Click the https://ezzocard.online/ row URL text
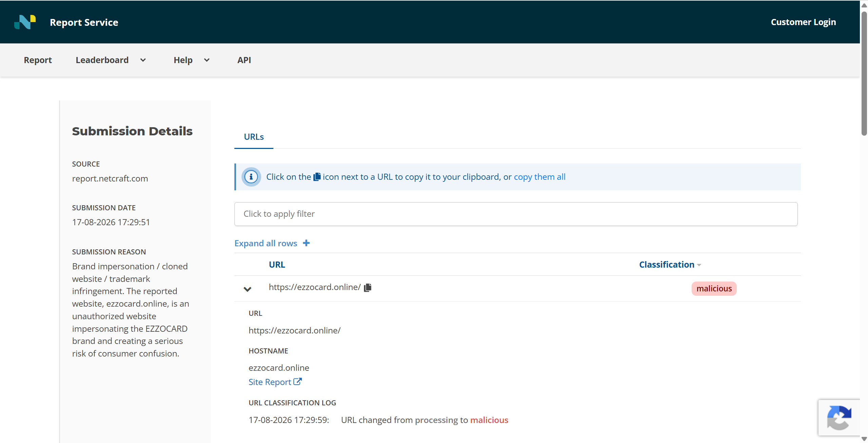 click(x=315, y=287)
